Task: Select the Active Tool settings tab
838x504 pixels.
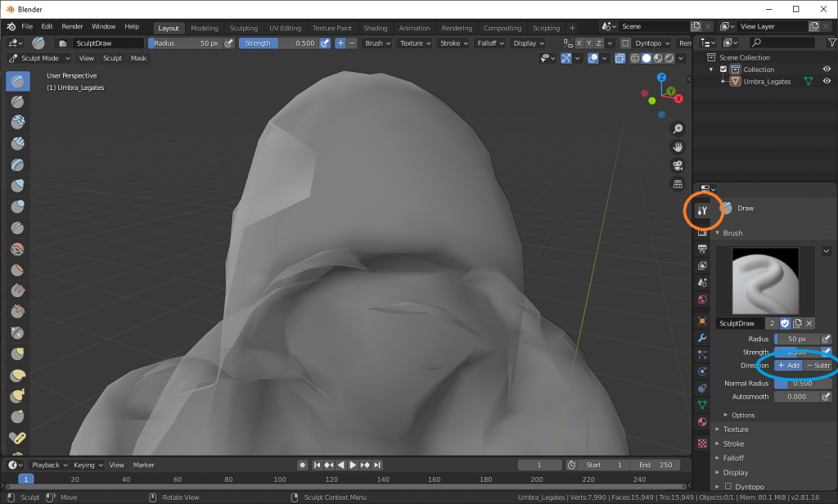Action: coord(702,210)
